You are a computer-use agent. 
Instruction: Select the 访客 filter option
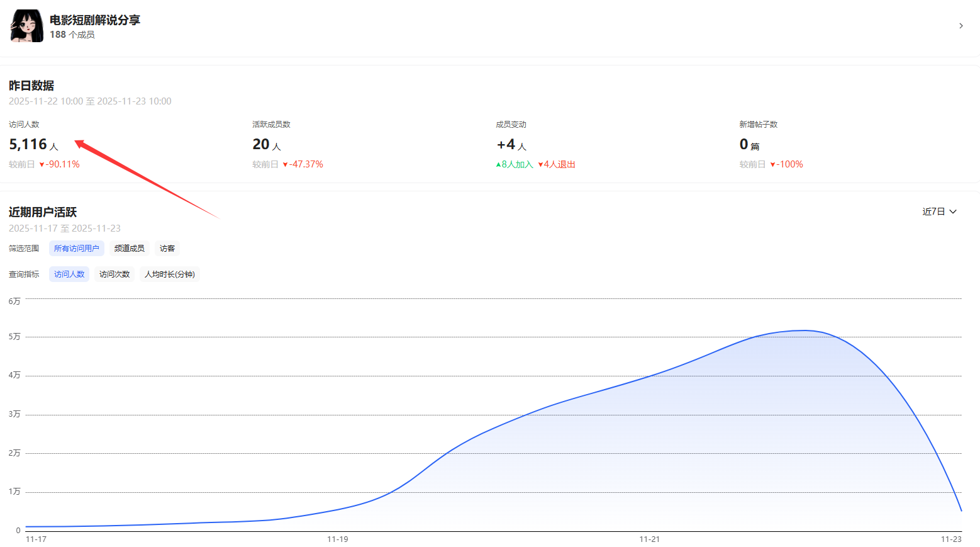click(x=167, y=249)
